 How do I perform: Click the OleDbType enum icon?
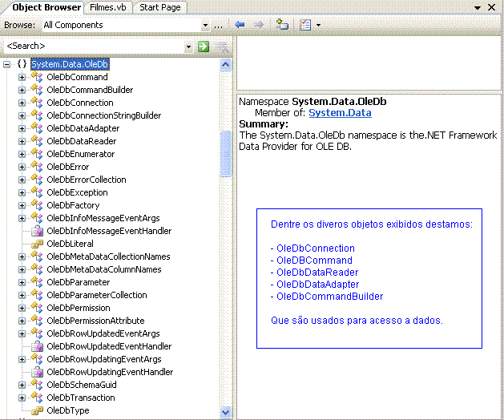click(x=37, y=410)
